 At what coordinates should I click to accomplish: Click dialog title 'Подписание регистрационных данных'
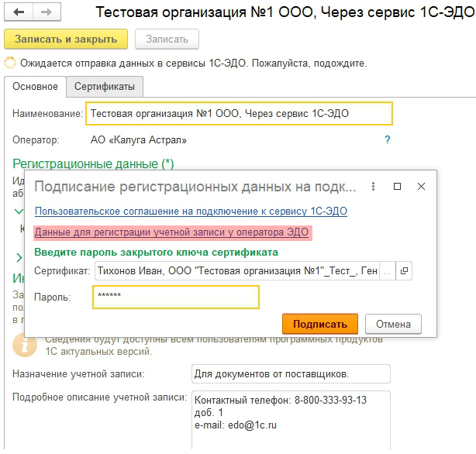(x=195, y=187)
